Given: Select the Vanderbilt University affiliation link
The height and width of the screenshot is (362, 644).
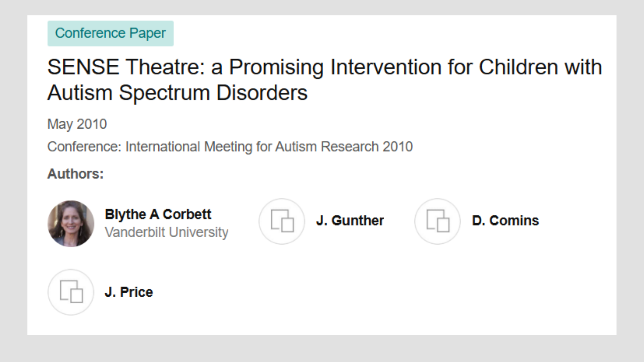Looking at the screenshot, I should coord(166,232).
